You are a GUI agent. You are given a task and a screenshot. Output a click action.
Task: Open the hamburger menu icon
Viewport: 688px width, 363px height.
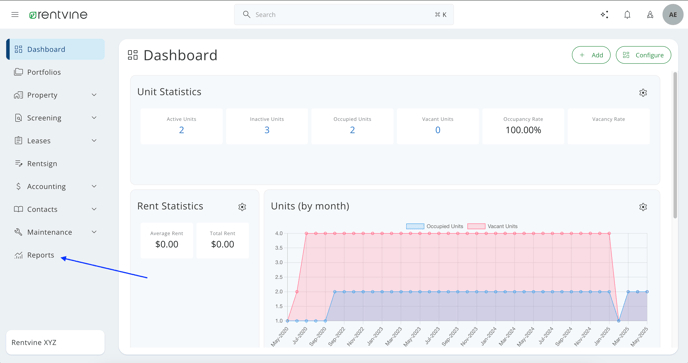click(x=15, y=14)
